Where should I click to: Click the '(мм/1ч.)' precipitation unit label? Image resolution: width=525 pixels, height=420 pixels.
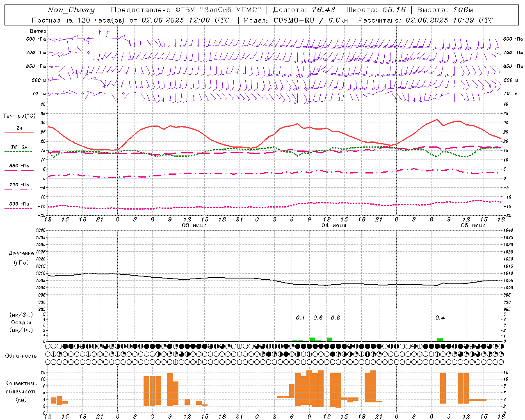(x=21, y=330)
